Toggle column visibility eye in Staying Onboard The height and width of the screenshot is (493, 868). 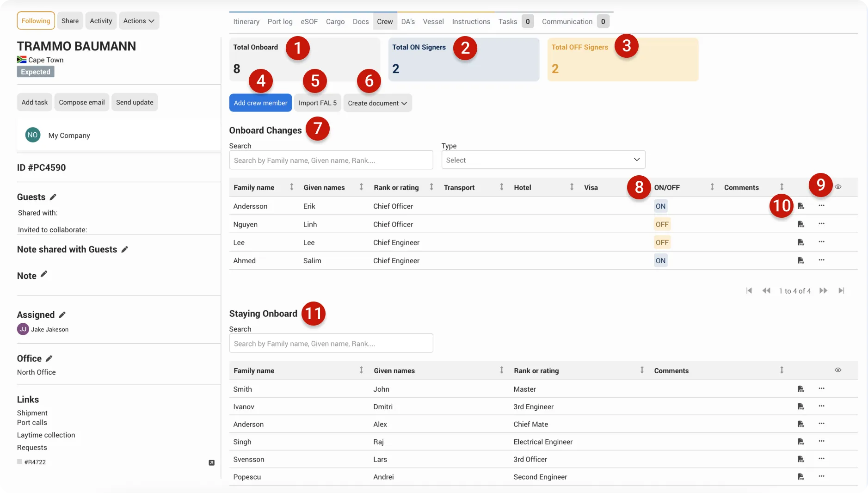(838, 370)
